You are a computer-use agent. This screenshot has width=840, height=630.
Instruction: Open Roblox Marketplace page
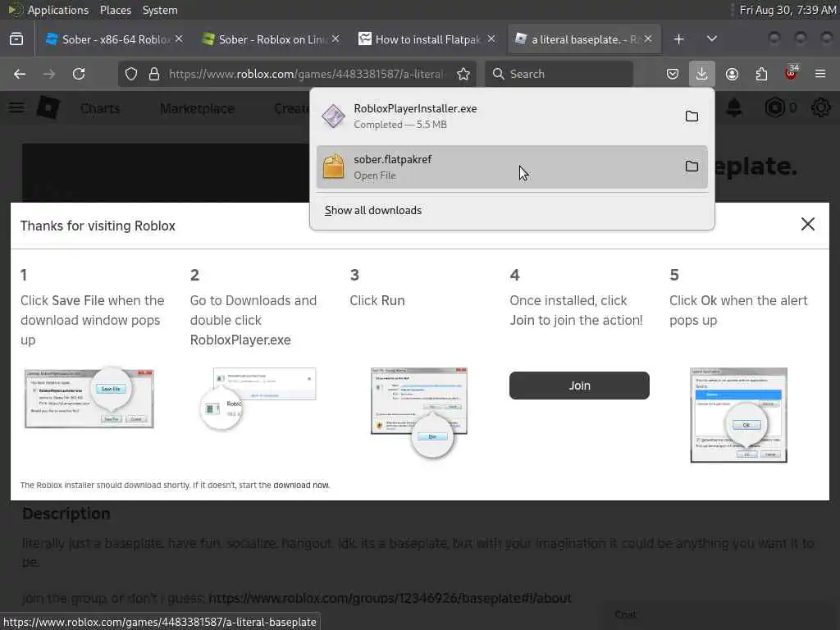point(197,108)
